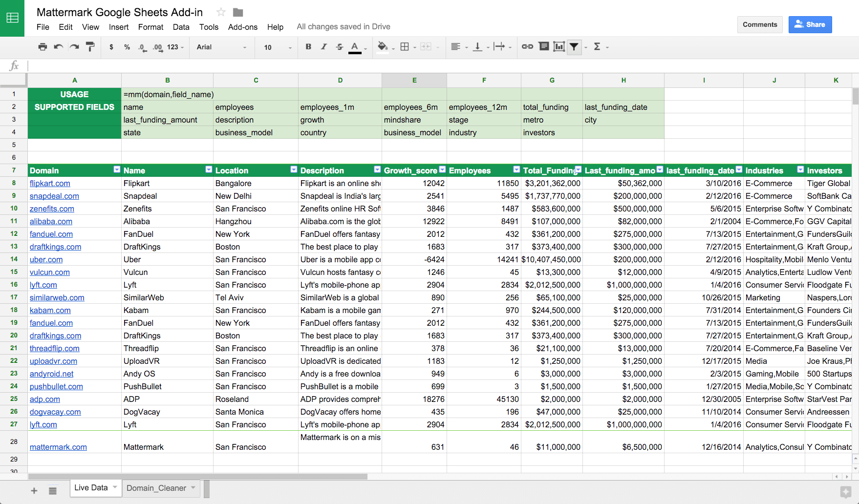Image resolution: width=859 pixels, height=504 pixels.
Task: Click the Explore button
Action: [x=845, y=492]
